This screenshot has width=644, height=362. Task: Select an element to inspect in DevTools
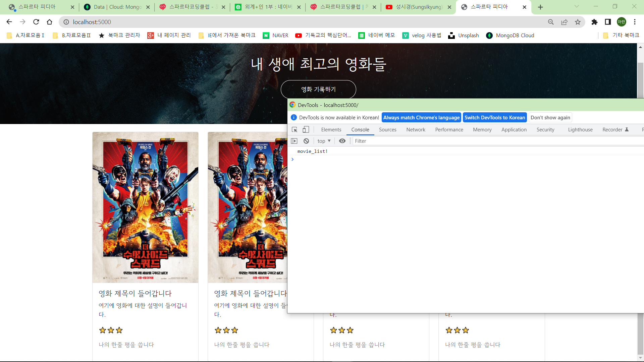tap(294, 130)
